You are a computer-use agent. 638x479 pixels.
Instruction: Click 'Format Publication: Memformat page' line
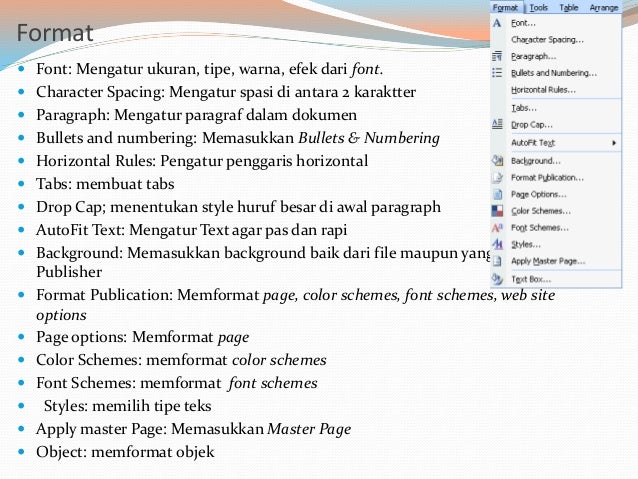pyautogui.click(x=296, y=304)
